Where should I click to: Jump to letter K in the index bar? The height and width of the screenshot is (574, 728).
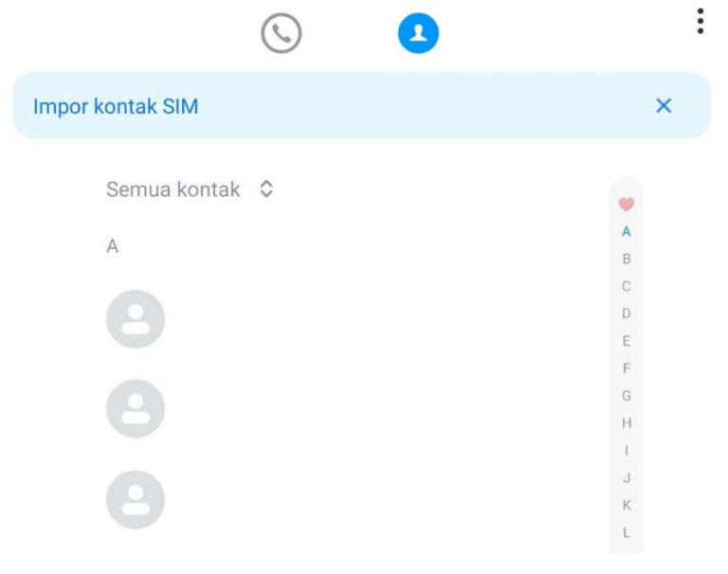627,505
